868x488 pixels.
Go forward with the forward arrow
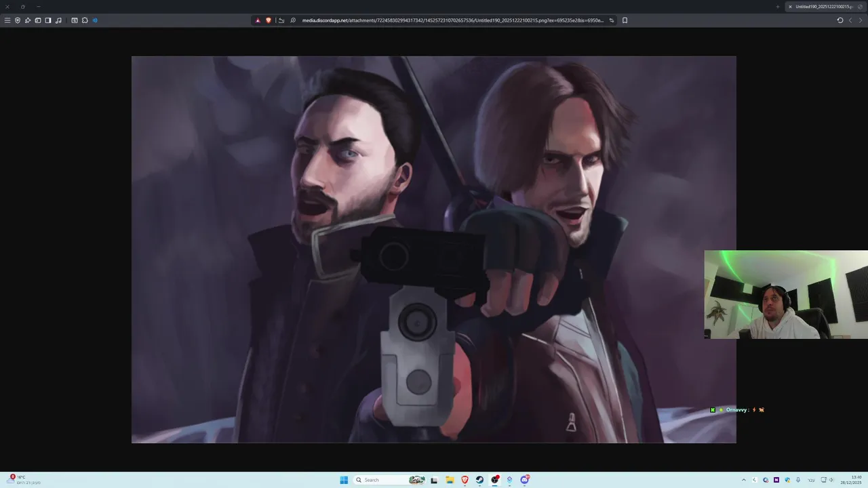click(x=861, y=20)
